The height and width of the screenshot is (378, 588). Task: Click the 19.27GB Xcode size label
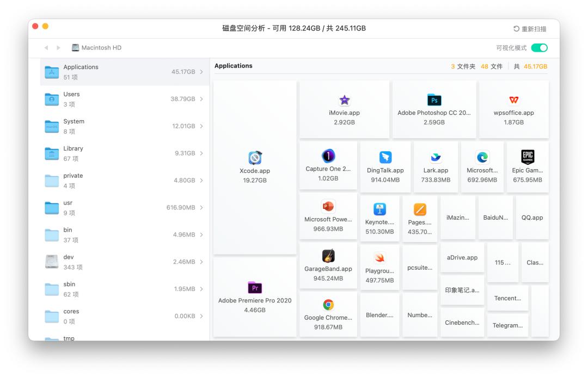[x=255, y=180]
